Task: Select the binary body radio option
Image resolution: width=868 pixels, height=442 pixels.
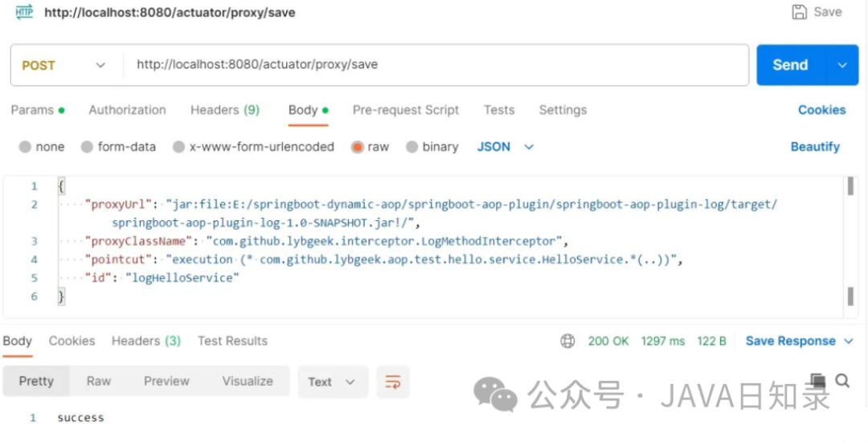Action: tap(411, 147)
